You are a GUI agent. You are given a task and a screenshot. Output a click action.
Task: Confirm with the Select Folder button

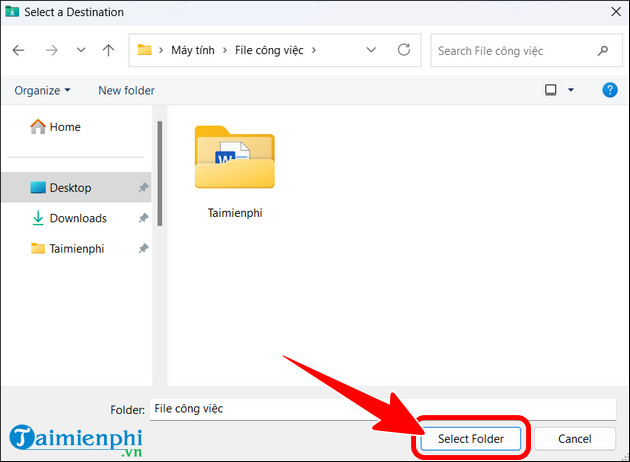470,439
